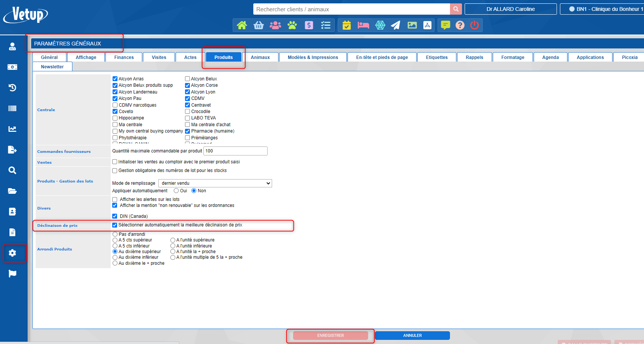Open the statistics chart icon in the sidebar

[12, 129]
